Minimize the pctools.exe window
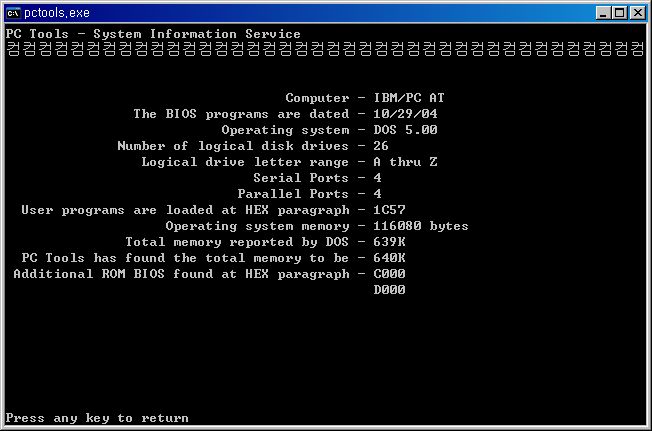 (x=603, y=13)
